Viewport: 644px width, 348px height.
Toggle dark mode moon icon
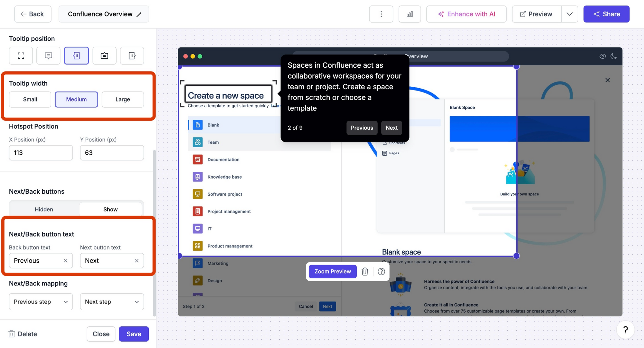[614, 56]
